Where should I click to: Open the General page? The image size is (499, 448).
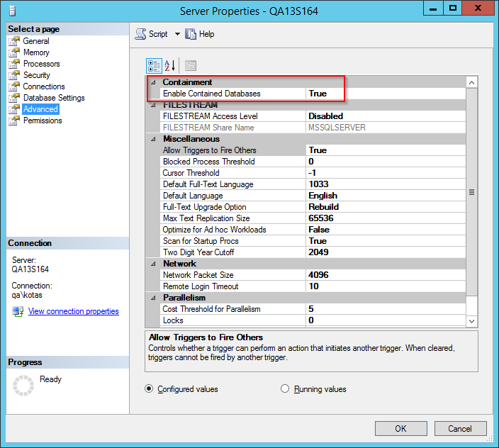point(36,41)
